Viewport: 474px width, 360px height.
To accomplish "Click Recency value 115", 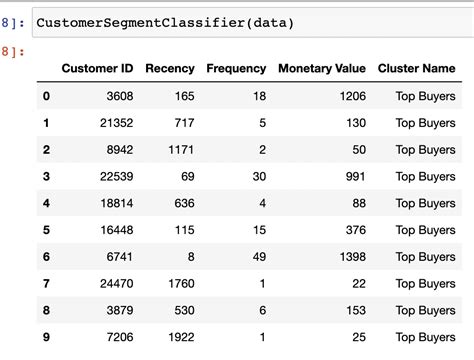I will 185,230.
